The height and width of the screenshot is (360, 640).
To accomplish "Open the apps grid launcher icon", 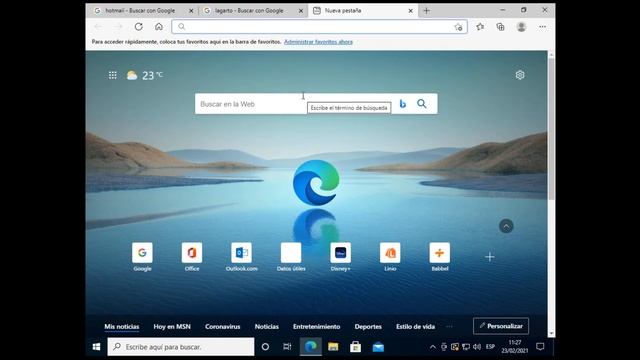I will [113, 75].
